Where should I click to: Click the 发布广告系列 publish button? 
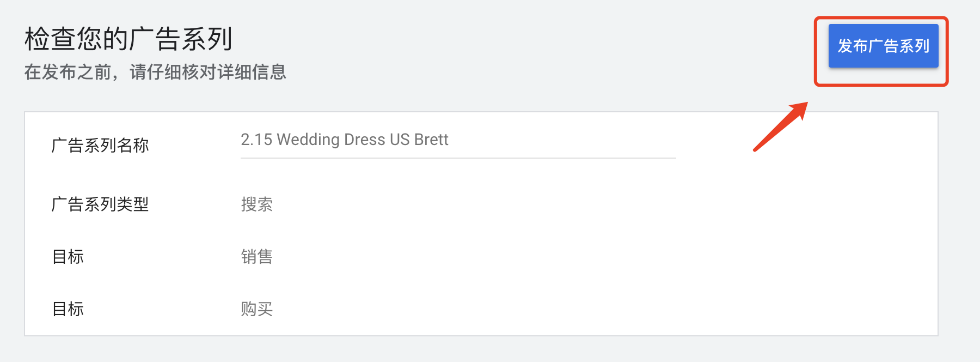point(883,46)
